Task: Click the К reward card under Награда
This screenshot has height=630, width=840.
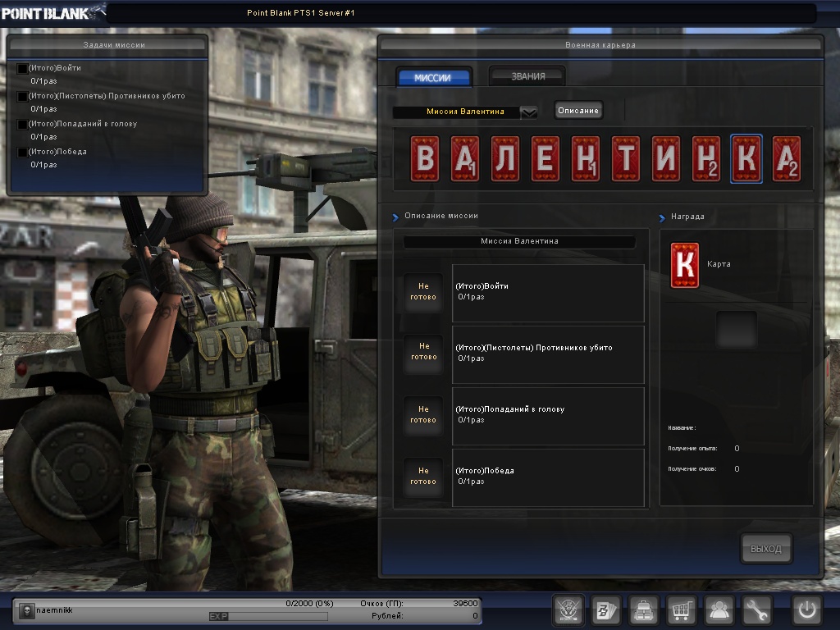Action: coord(685,265)
